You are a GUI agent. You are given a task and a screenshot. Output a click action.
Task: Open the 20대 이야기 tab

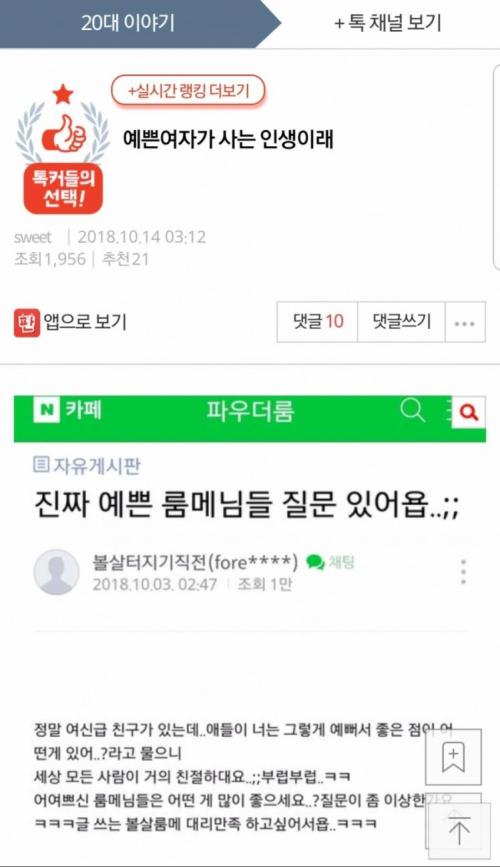pos(128,23)
